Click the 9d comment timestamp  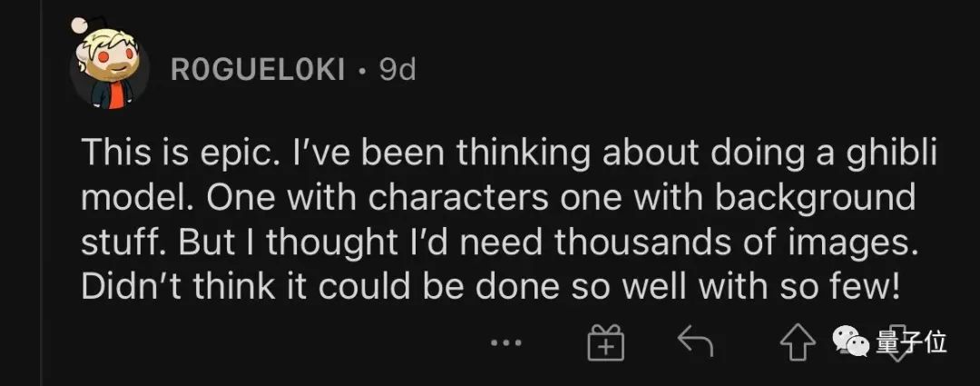[x=397, y=69]
